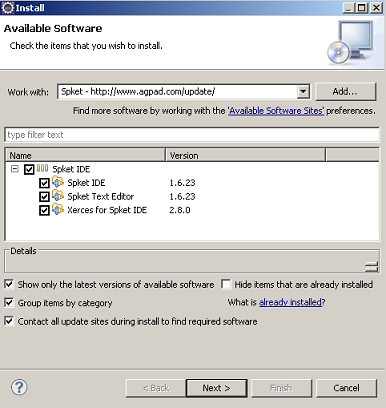Click the Details section resize icon
This screenshot has height=408, width=386.
tap(371, 266)
